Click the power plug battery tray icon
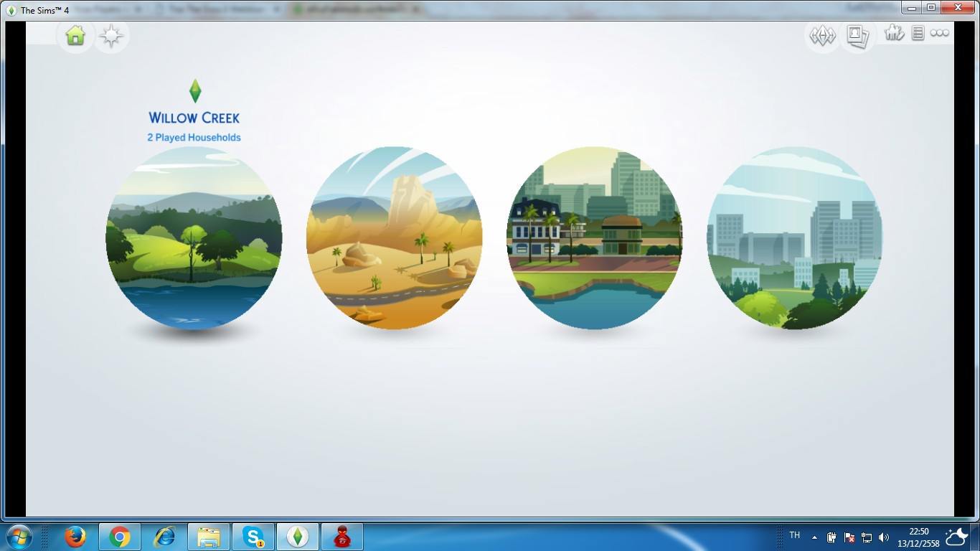 coord(832,537)
